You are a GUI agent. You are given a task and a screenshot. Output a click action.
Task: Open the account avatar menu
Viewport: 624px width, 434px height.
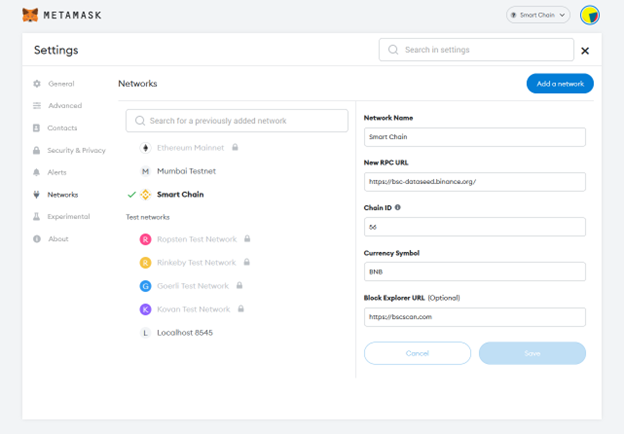pyautogui.click(x=589, y=15)
